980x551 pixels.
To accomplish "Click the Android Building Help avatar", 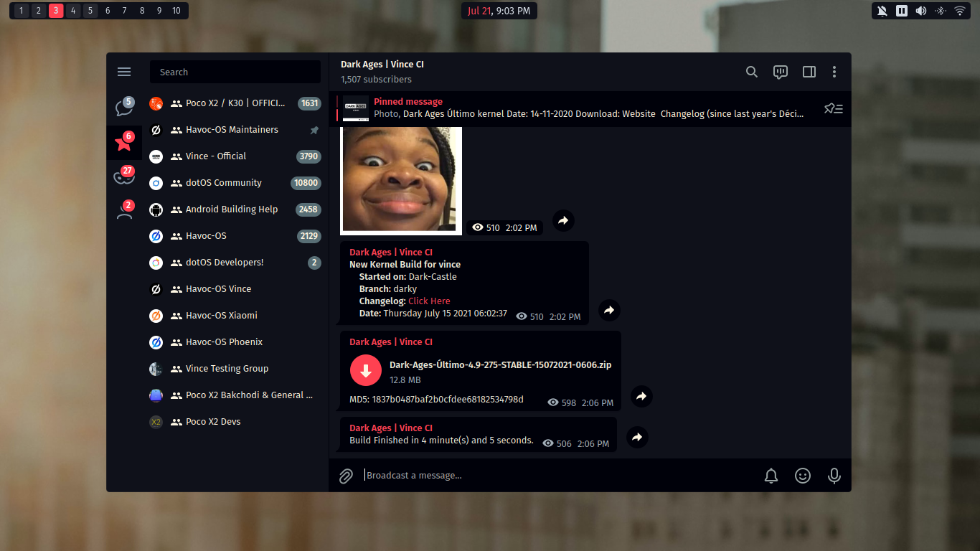I will [x=156, y=209].
